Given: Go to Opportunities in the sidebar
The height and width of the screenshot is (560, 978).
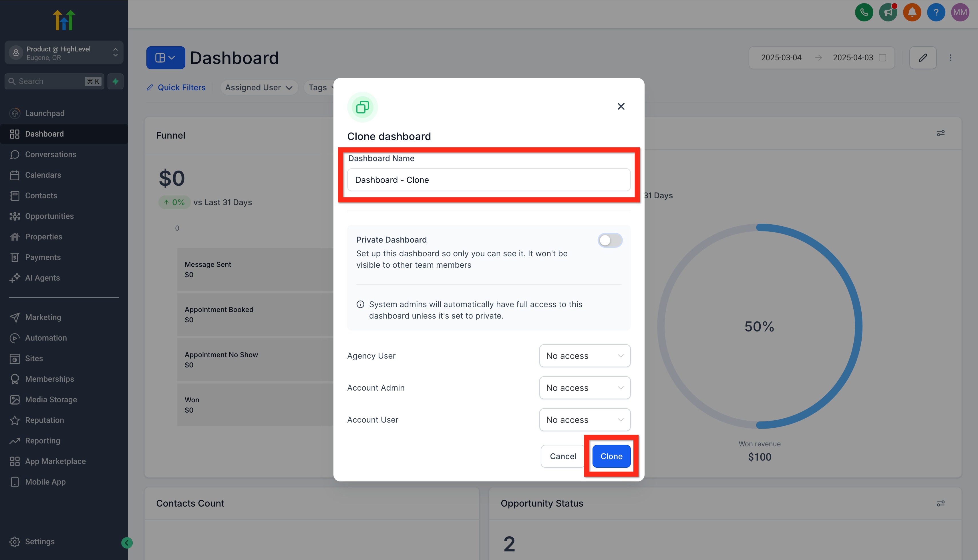Looking at the screenshot, I should point(49,216).
